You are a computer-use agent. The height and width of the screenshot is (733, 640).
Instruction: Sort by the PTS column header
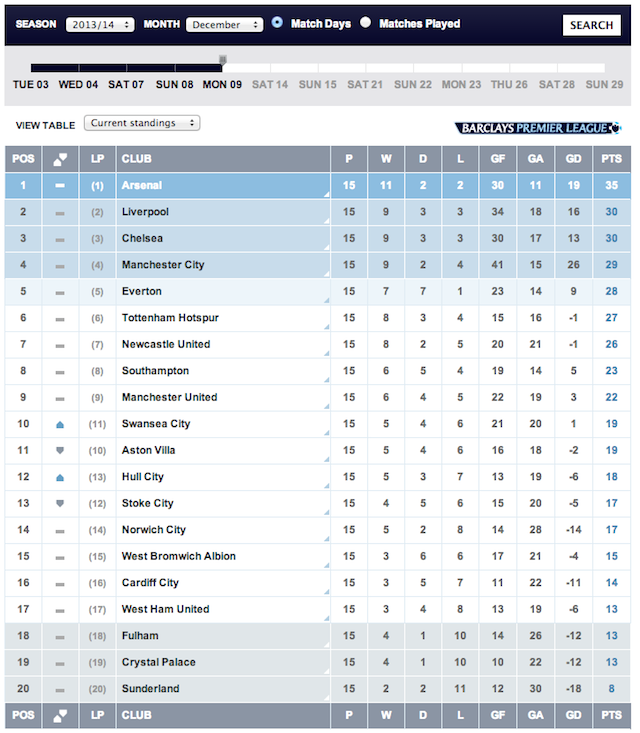click(611, 159)
